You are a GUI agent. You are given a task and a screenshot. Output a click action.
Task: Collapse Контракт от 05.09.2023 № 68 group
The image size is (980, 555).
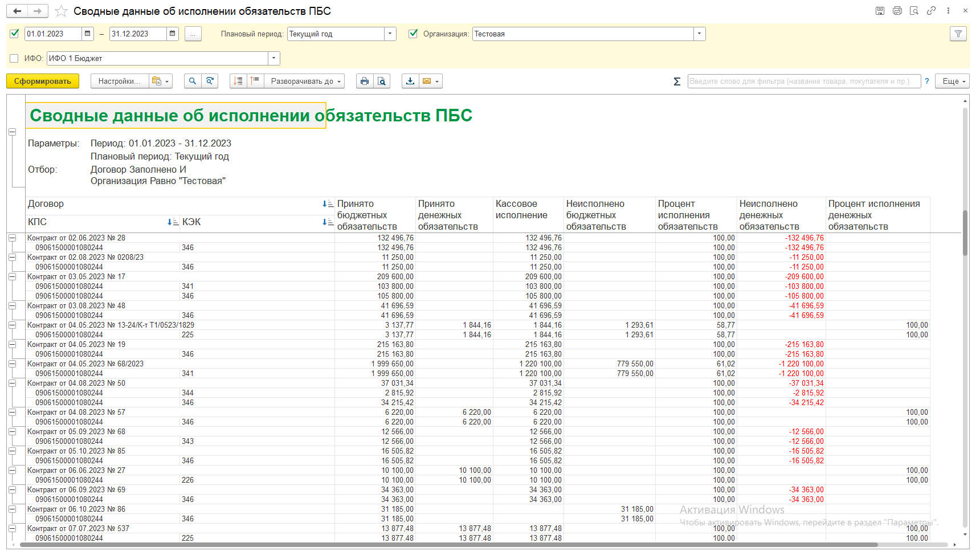(x=12, y=432)
